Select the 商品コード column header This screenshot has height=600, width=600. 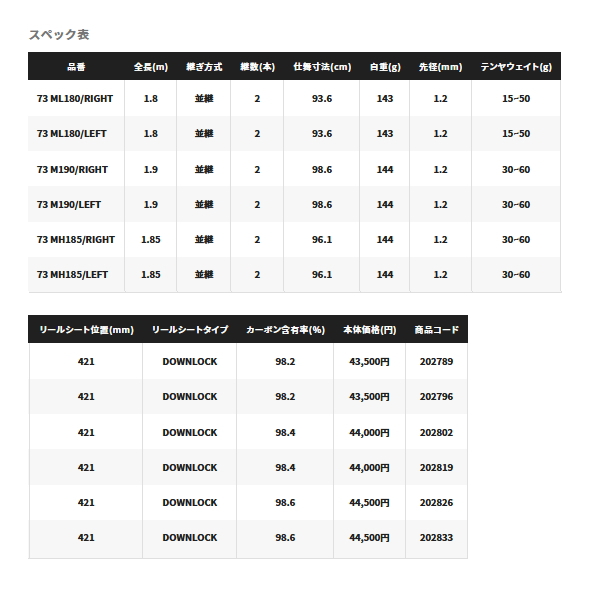436,330
